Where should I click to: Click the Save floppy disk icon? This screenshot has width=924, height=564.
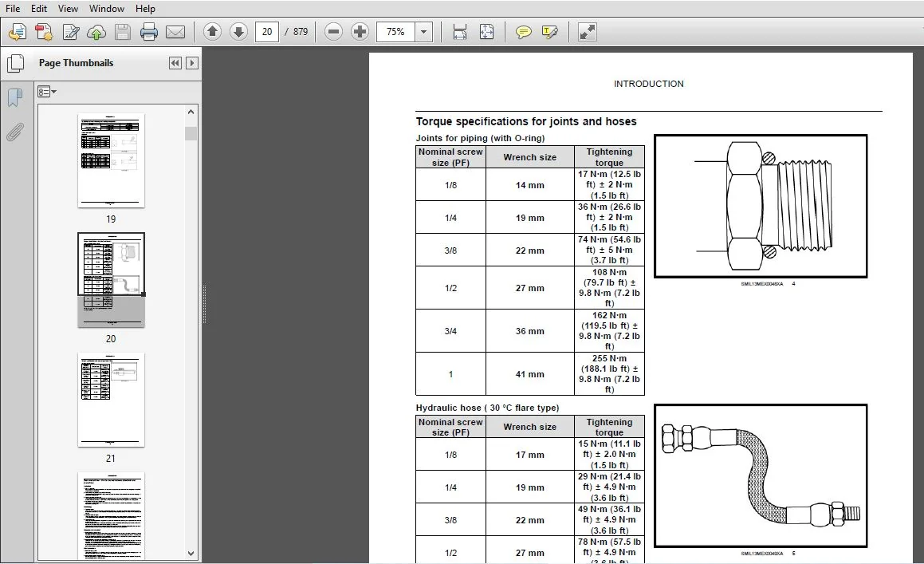(123, 32)
